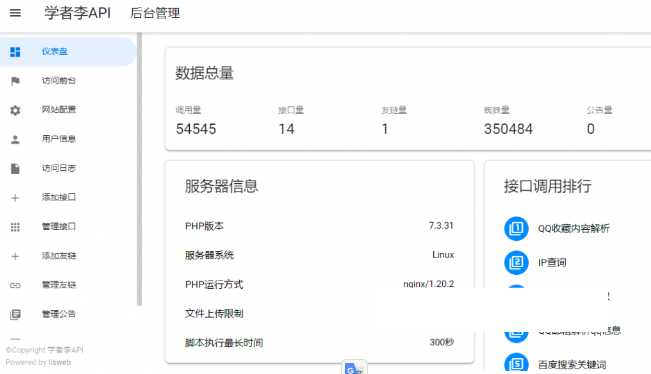Click the 公告量 value 0
The height and width of the screenshot is (374, 651).
(x=591, y=129)
